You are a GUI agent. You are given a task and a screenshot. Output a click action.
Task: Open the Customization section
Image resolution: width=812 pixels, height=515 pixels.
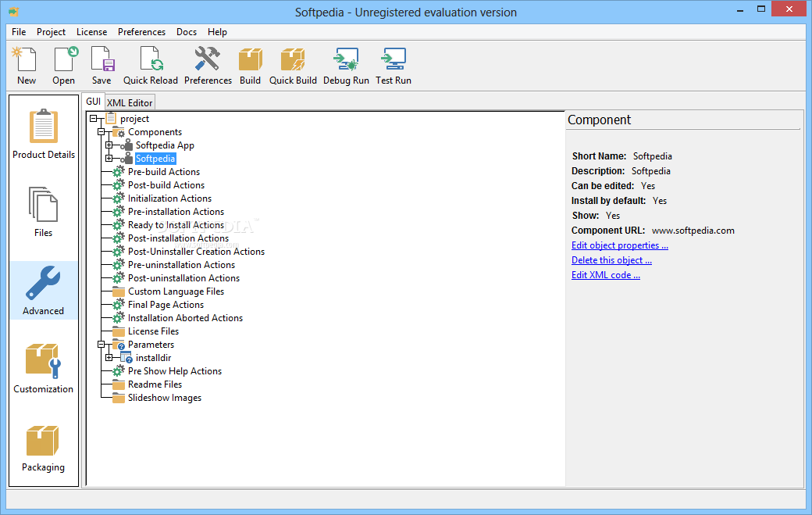coord(44,368)
